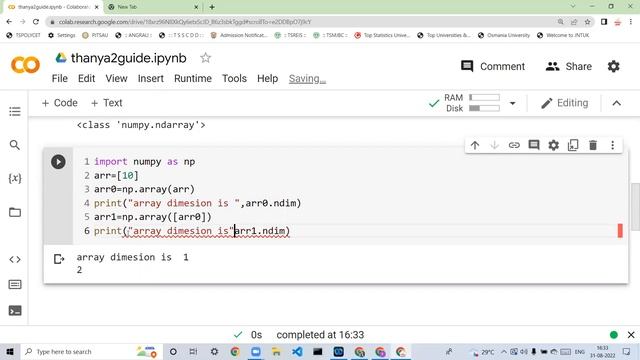Open cell editor settings gear

[x=553, y=145]
